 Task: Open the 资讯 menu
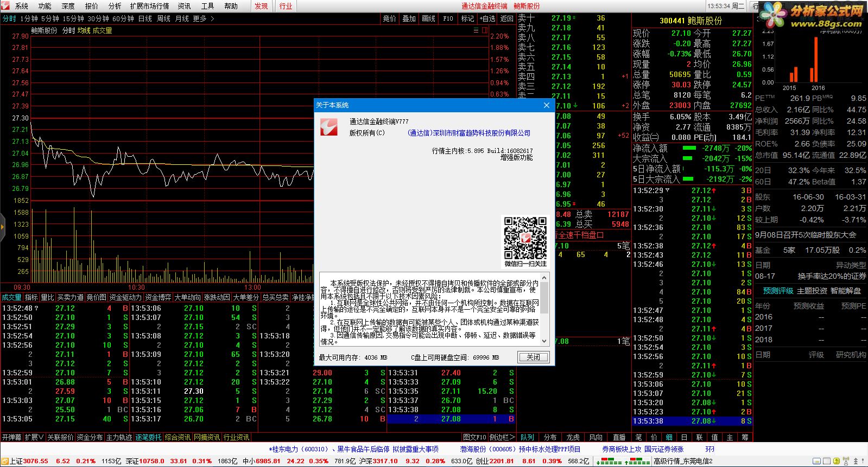coord(184,6)
